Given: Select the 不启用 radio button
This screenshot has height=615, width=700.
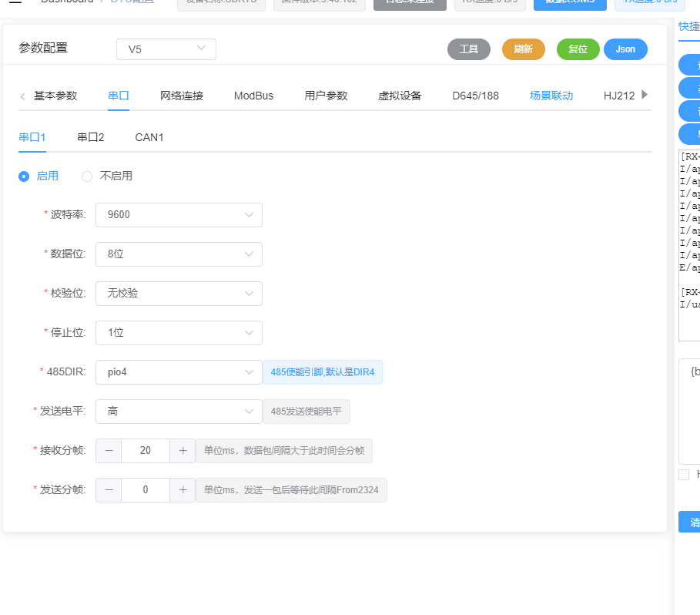Looking at the screenshot, I should (86, 176).
